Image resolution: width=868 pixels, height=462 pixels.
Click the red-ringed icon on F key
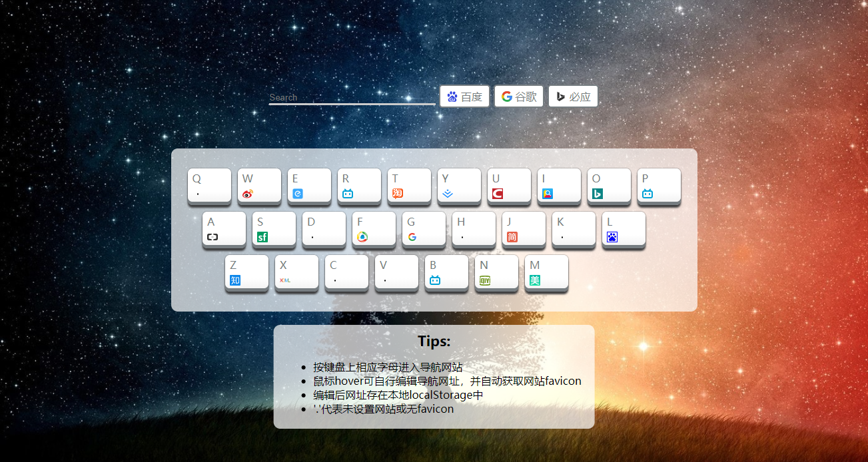point(362,237)
